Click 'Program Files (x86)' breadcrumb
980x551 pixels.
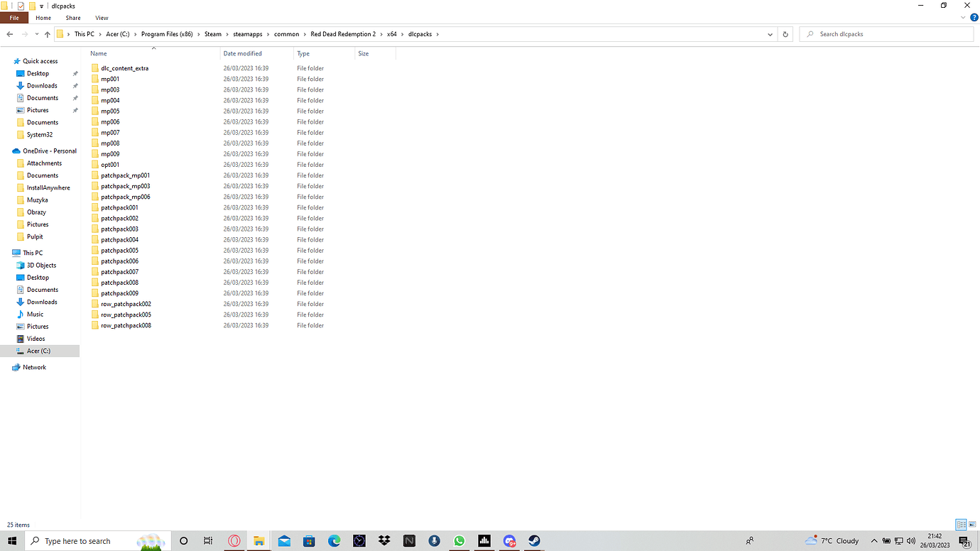(167, 34)
